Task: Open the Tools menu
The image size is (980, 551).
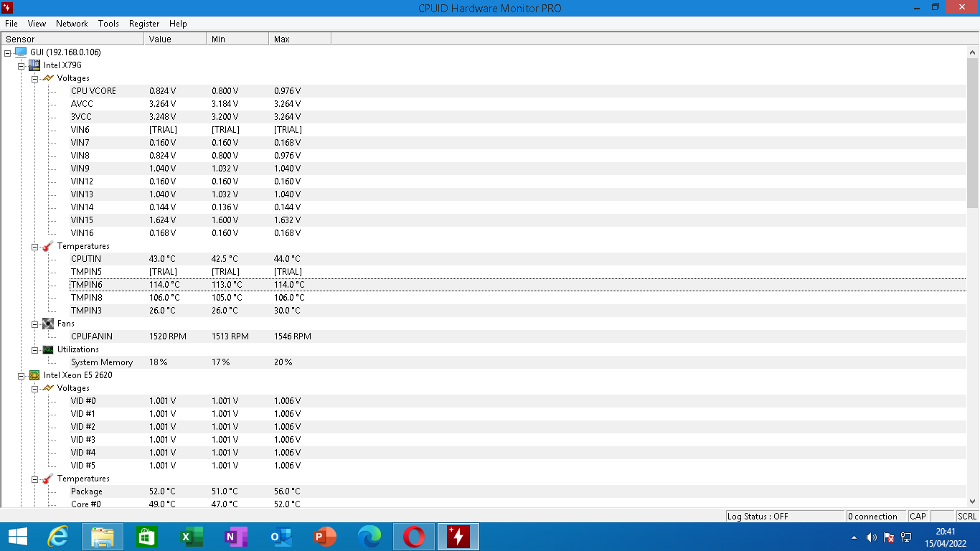Action: 108,24
